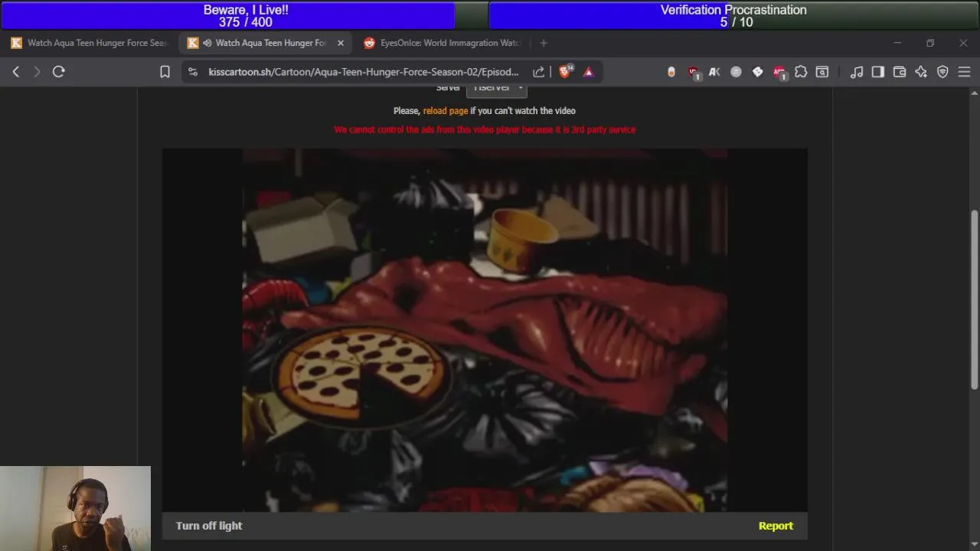
Task: Close the active Aqua Teen tab
Action: (341, 43)
